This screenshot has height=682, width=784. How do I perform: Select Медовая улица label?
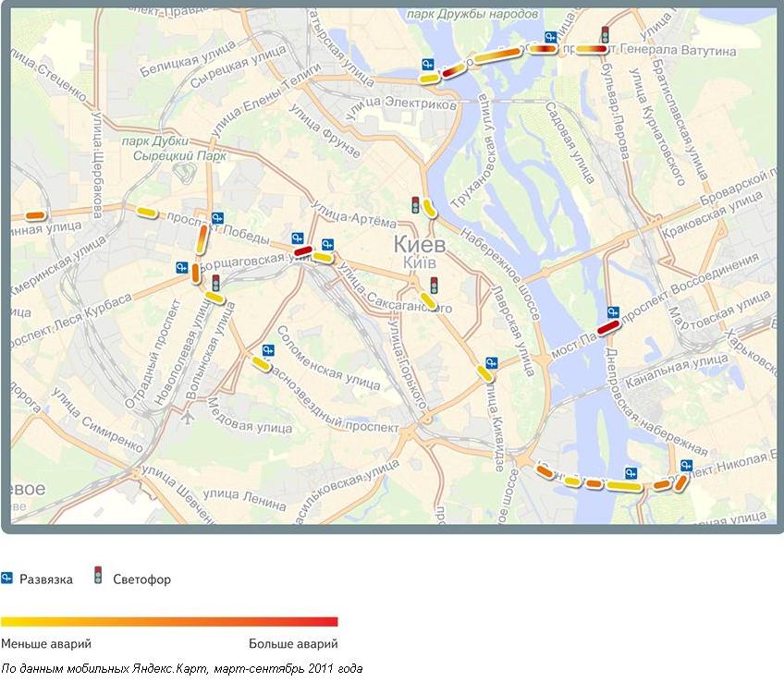250,416
